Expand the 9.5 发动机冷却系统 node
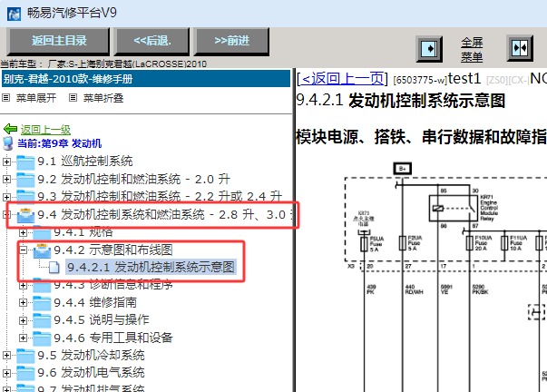The image size is (547, 392). 6,356
